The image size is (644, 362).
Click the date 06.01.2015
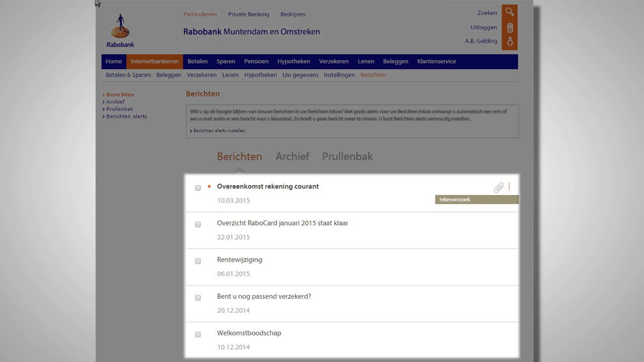(233, 274)
